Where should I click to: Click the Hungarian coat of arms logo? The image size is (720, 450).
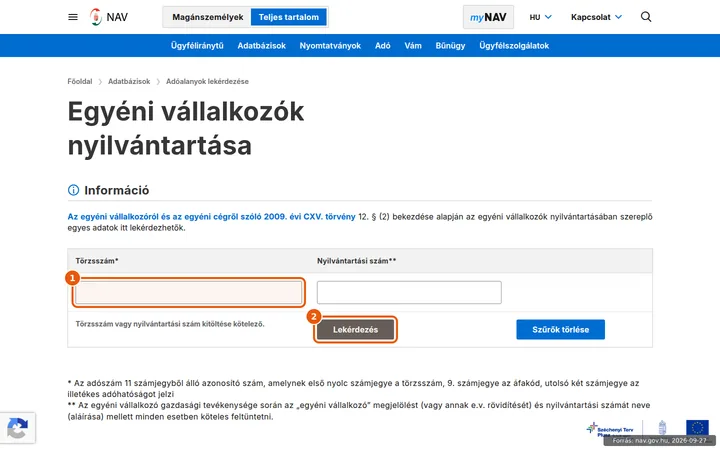[662, 428]
